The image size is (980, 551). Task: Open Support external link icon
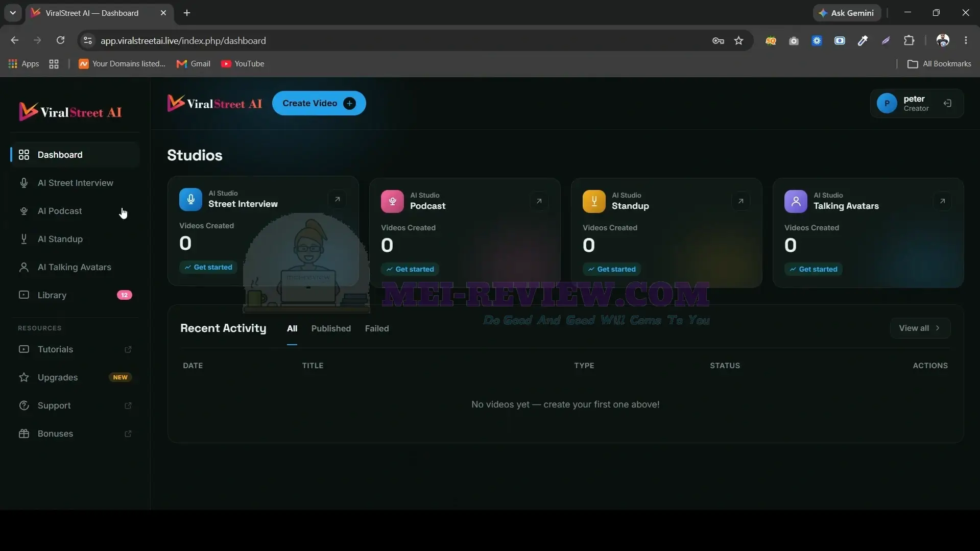click(x=128, y=405)
